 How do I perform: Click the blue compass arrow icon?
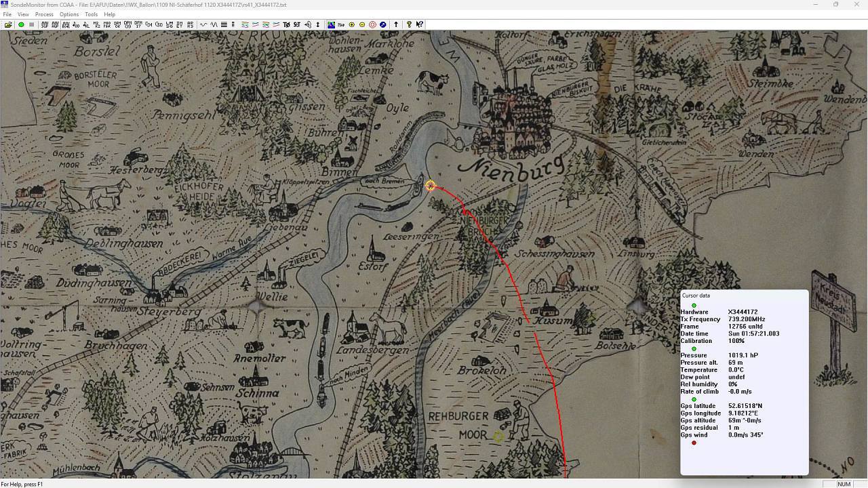tap(383, 24)
